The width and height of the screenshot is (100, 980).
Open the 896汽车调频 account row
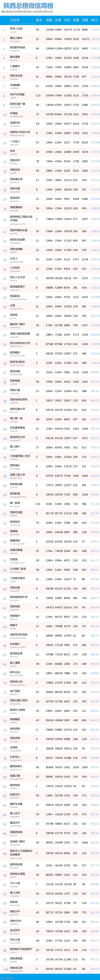click(50, 96)
